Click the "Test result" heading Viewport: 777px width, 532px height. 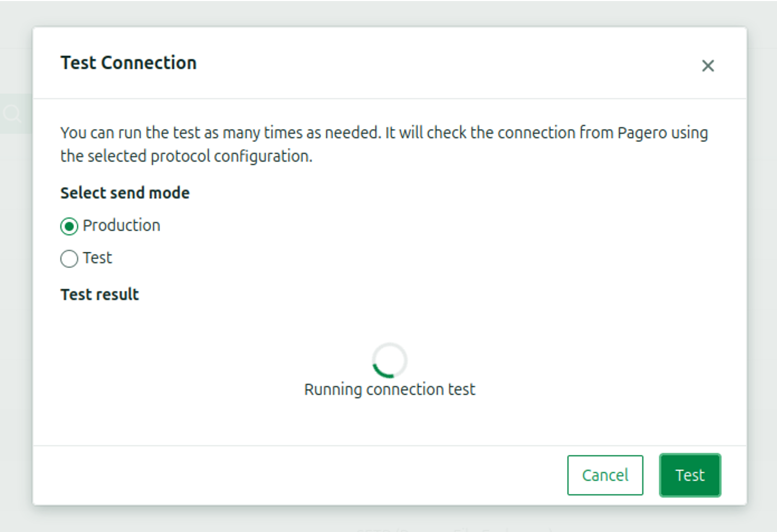coord(99,294)
